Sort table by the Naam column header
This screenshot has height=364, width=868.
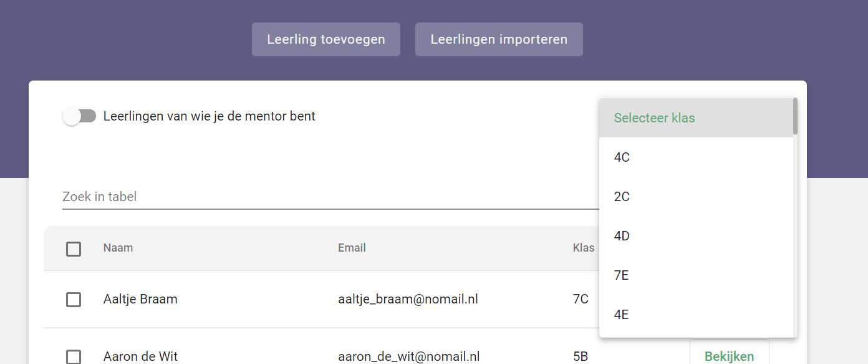(118, 248)
